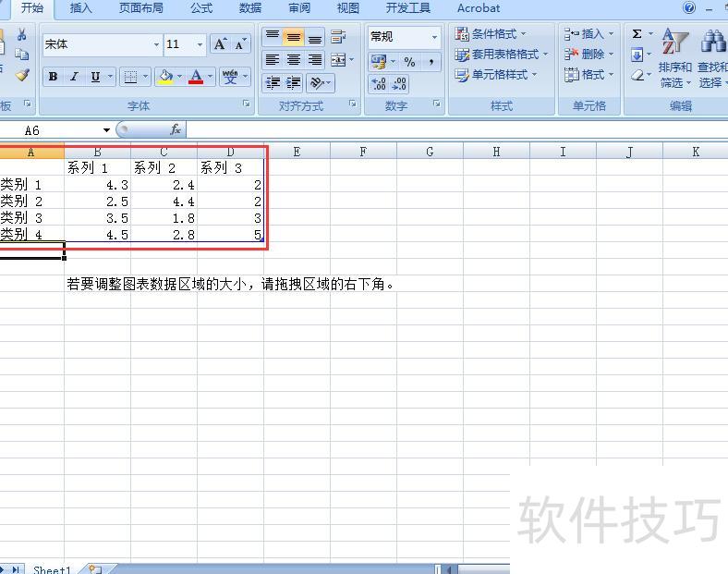
Task: Align text to top
Action: 272,37
